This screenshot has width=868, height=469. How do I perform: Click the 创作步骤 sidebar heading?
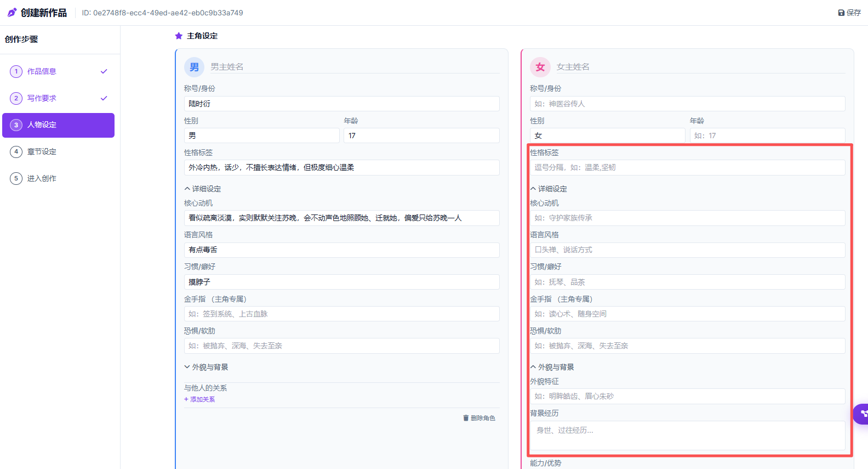21,39
